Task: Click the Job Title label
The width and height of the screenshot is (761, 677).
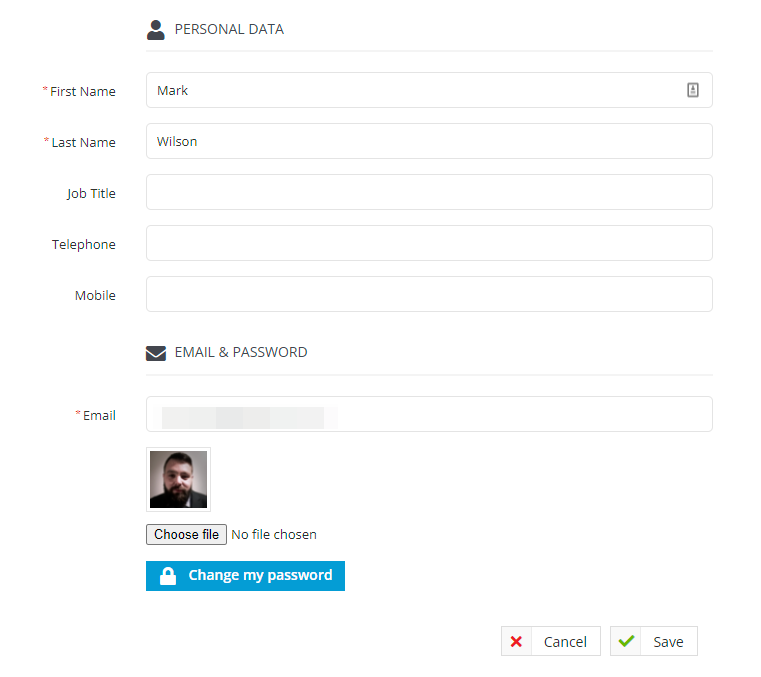Action: [91, 194]
